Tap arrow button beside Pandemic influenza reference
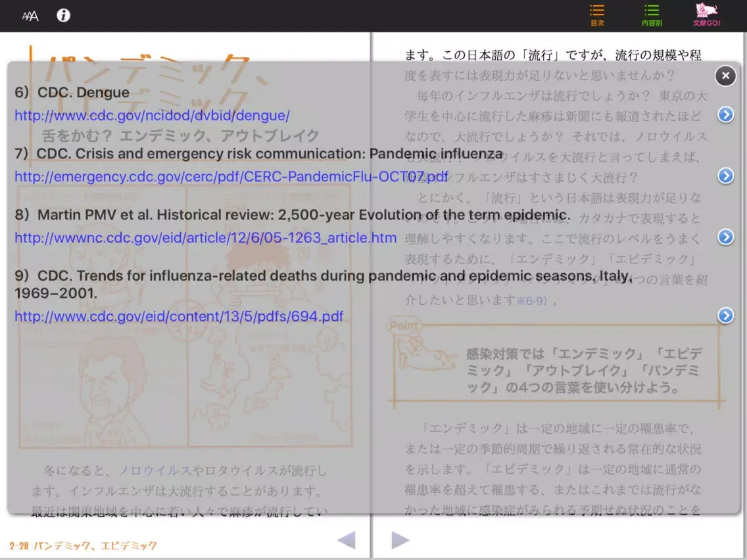 click(x=725, y=176)
